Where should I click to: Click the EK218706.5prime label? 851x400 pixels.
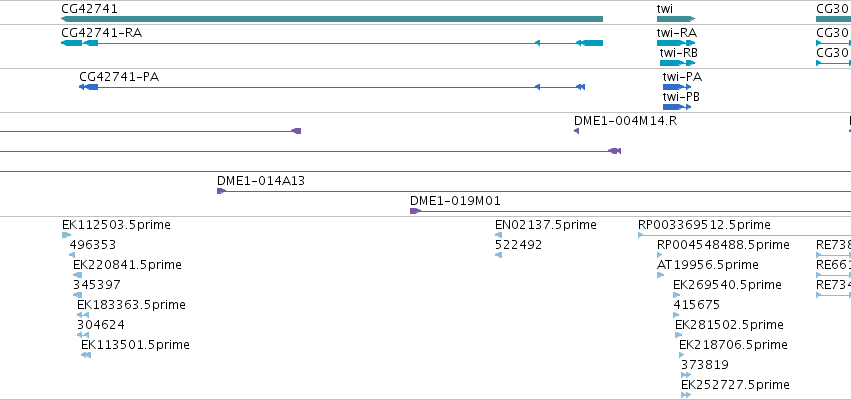[733, 345]
